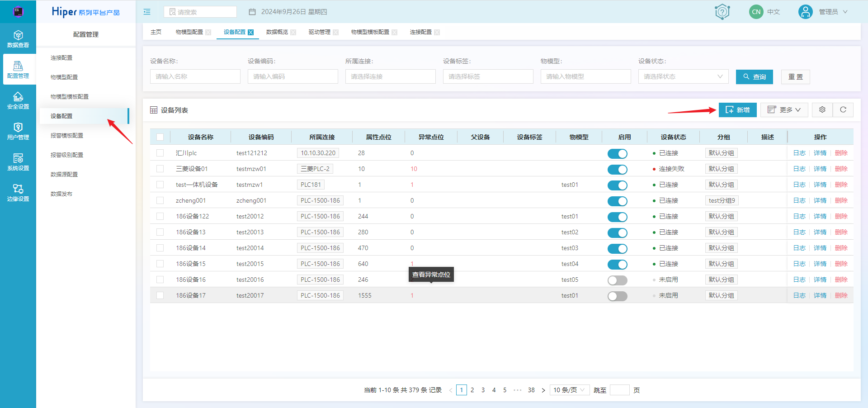Click the 管理员 user avatar icon
The height and width of the screenshot is (408, 868).
click(x=806, y=12)
